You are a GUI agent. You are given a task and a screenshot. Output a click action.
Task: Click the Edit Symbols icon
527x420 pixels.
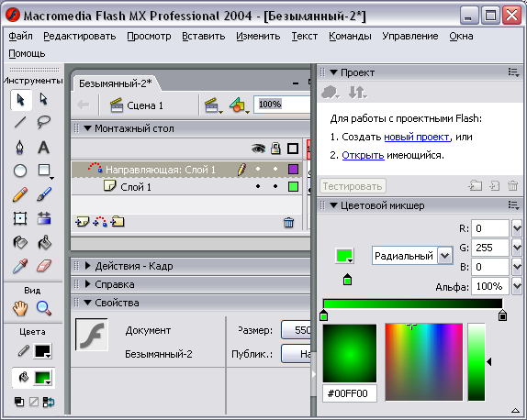tap(239, 105)
